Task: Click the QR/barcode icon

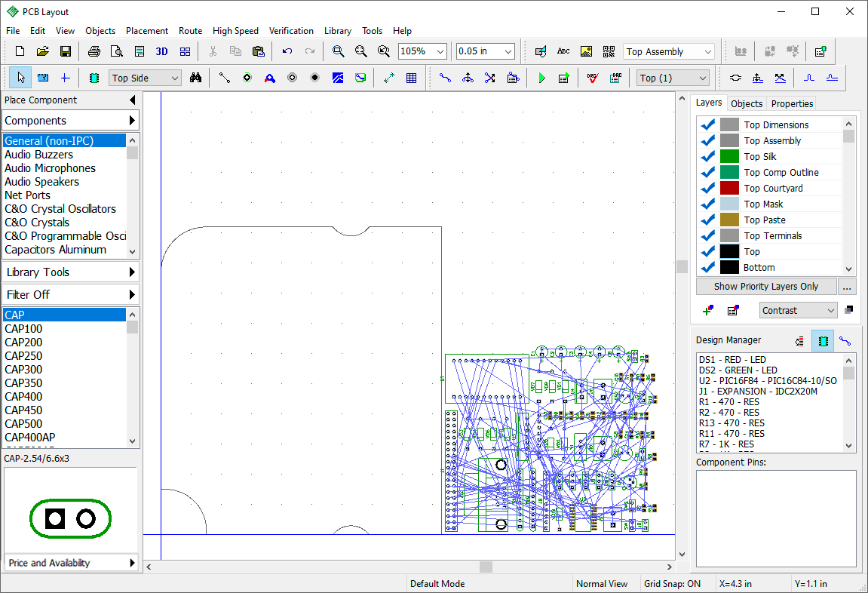Action: coord(609,51)
